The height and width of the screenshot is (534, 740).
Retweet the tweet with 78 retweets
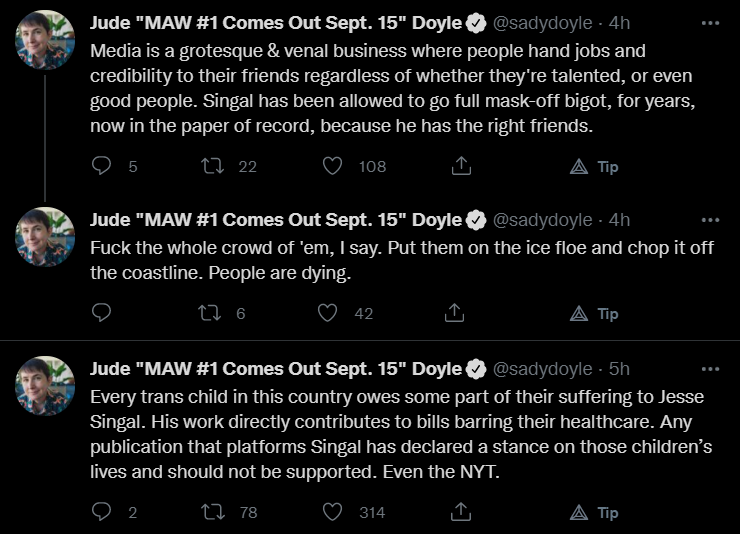point(212,512)
